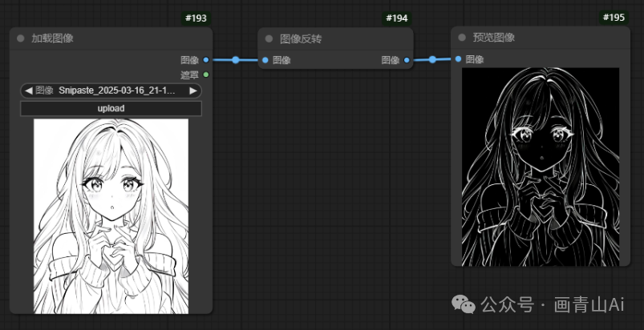This screenshot has width=644, height=330.
Task: Open the Snipaste image file selector
Action: coord(111,91)
